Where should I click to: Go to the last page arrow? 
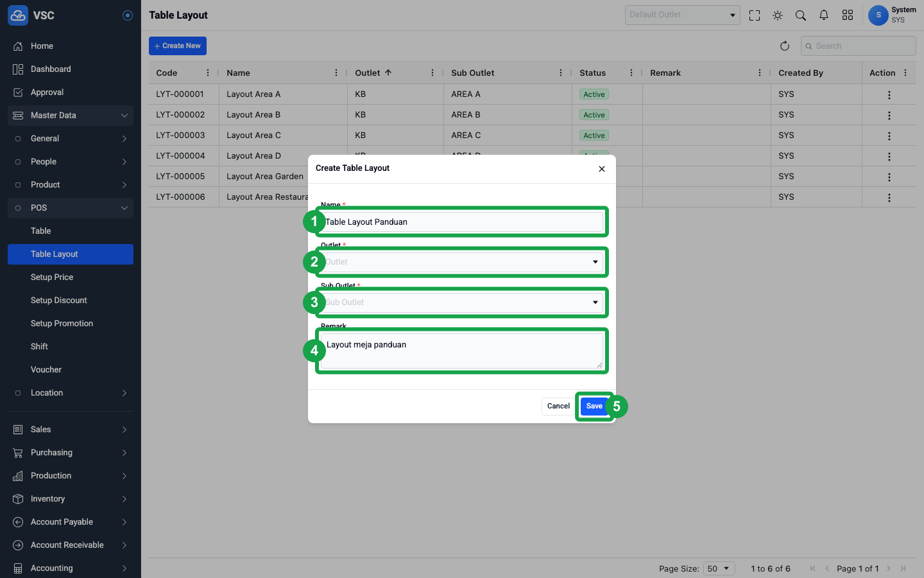click(903, 568)
